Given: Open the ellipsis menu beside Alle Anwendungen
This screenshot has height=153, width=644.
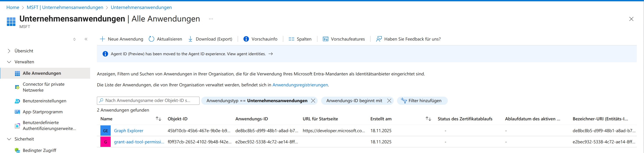Looking at the screenshot, I should 211,19.
